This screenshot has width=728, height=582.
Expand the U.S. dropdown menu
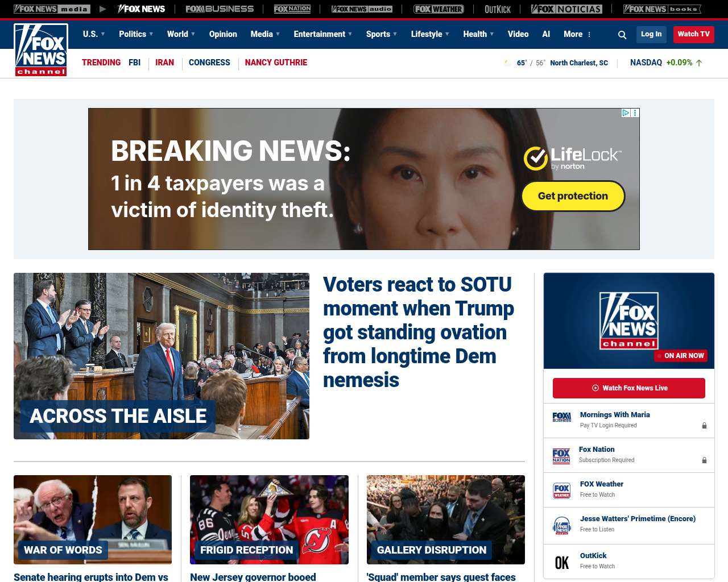[x=94, y=34]
